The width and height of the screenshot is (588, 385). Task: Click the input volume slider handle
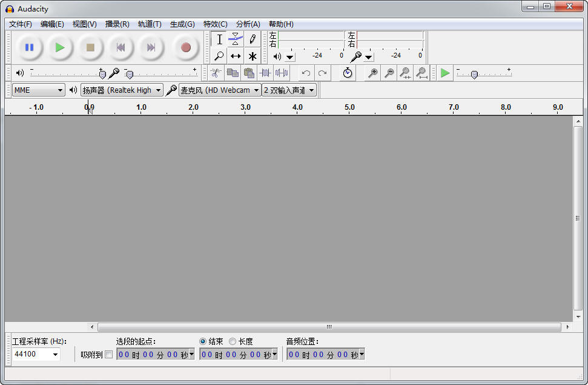click(x=130, y=75)
